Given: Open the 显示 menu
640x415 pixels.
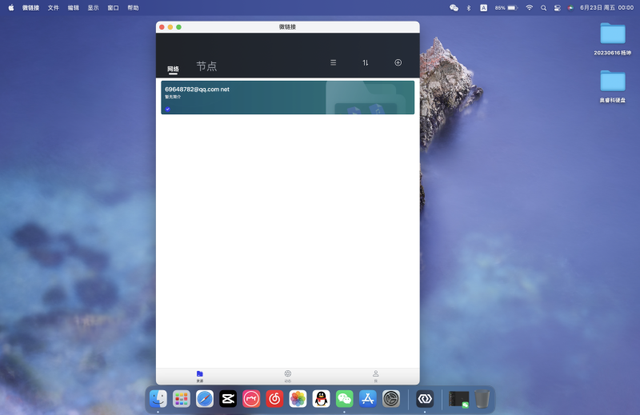Looking at the screenshot, I should coord(93,8).
